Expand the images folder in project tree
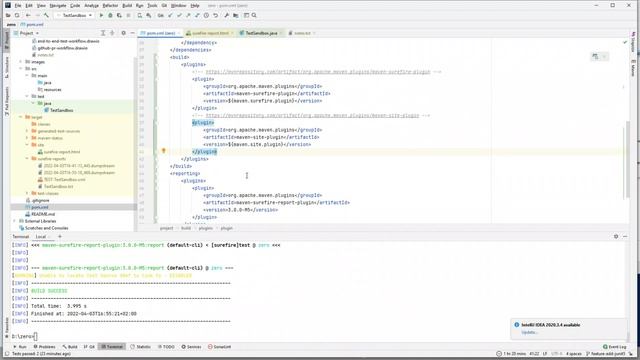The height and width of the screenshot is (360, 640). [21, 62]
